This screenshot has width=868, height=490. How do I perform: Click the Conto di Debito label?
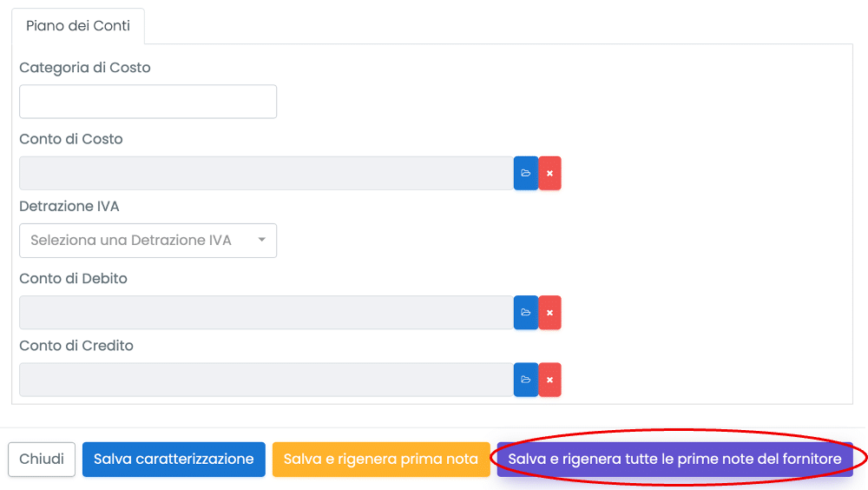tap(74, 279)
